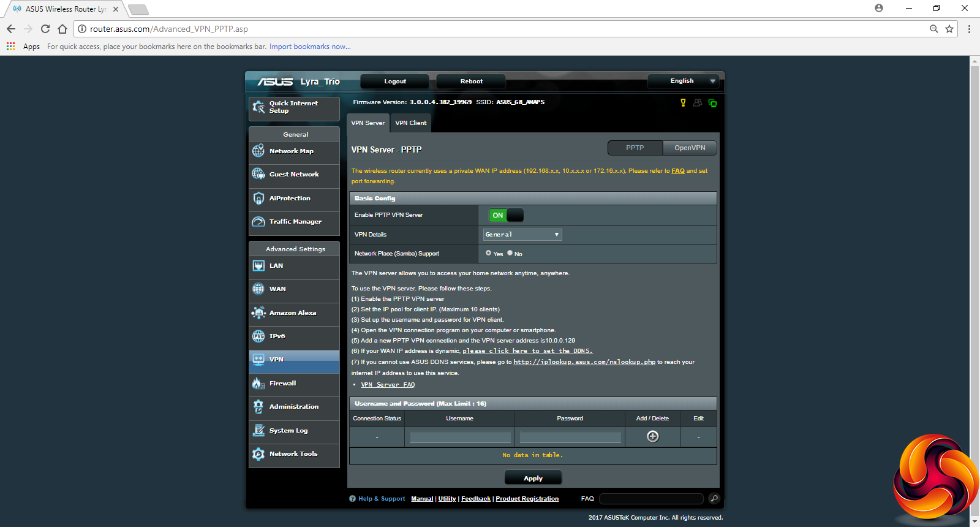Viewport: 980px width, 527px height.
Task: Switch to the VPN Client tab
Action: point(410,123)
